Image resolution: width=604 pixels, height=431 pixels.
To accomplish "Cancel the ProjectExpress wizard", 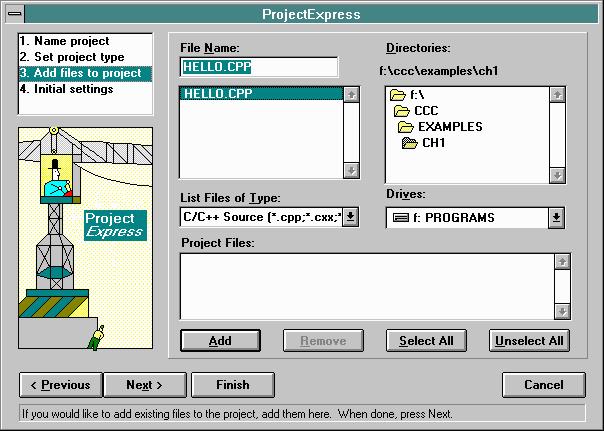I will click(544, 385).
